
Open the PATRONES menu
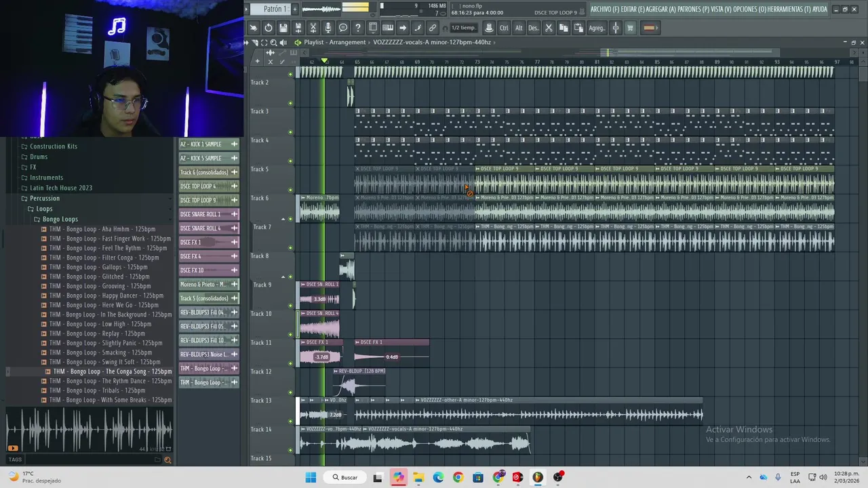(x=693, y=9)
